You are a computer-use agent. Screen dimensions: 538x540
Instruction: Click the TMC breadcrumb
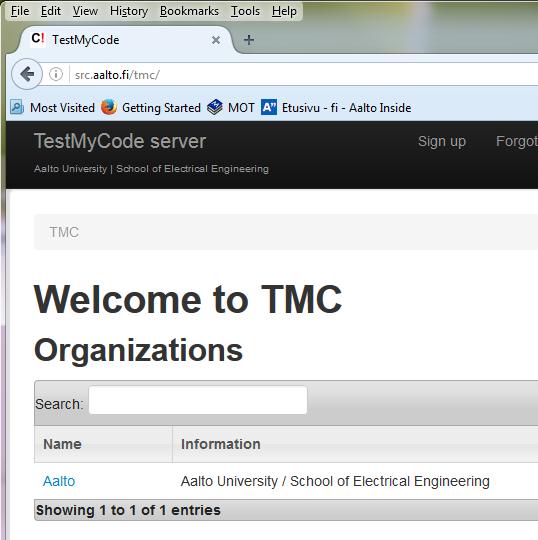[x=64, y=232]
